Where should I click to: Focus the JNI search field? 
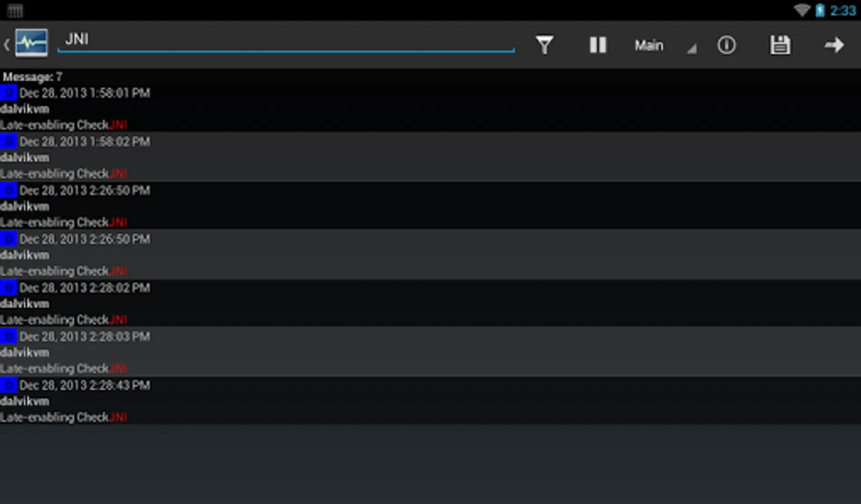tap(286, 40)
